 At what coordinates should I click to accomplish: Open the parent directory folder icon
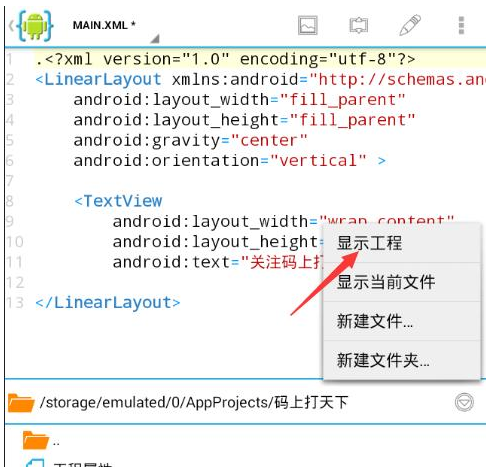pyautogui.click(x=35, y=440)
